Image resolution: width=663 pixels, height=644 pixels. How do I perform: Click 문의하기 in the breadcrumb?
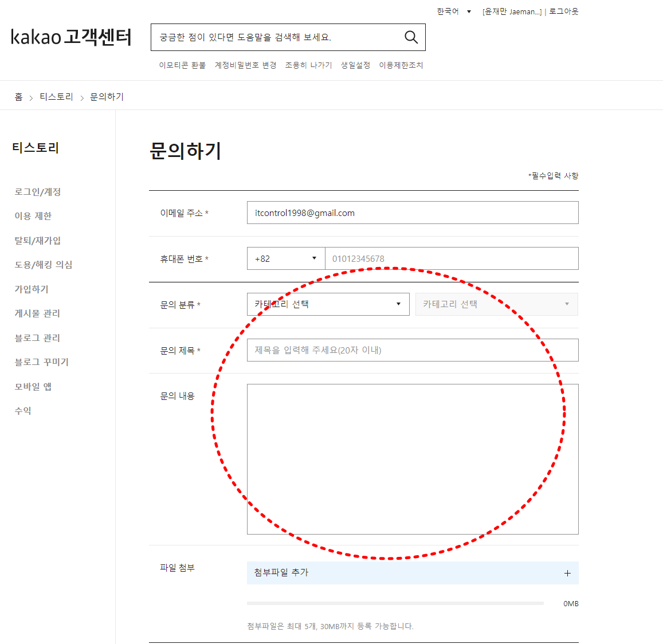[107, 97]
